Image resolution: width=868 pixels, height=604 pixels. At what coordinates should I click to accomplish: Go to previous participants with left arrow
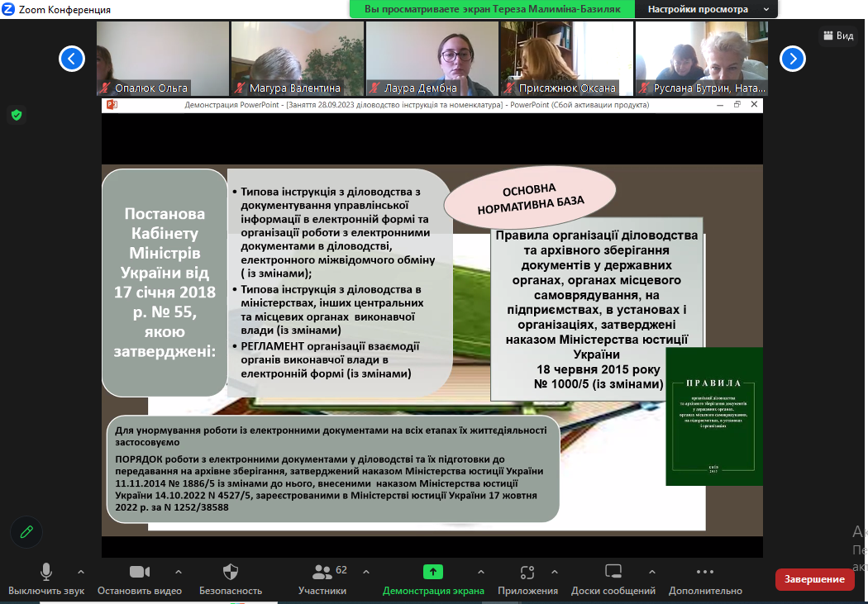coord(72,59)
